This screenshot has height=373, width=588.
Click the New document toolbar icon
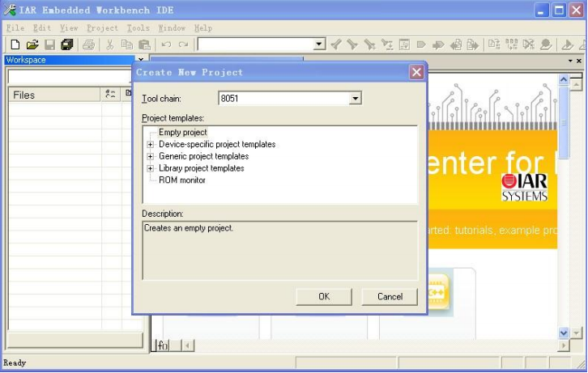(x=15, y=45)
